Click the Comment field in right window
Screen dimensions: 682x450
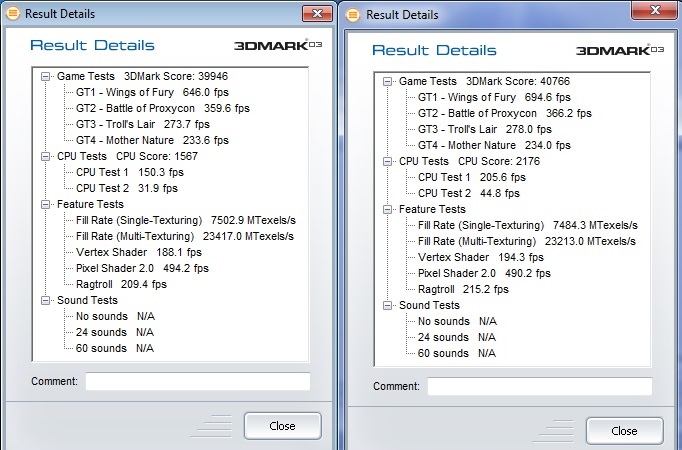(x=540, y=387)
